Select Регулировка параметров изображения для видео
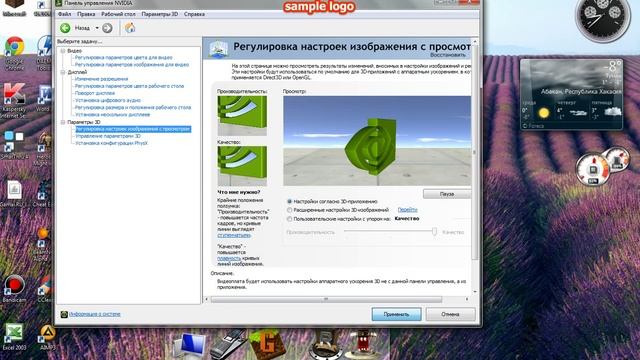Screen dimensions: 640x360 132,64
